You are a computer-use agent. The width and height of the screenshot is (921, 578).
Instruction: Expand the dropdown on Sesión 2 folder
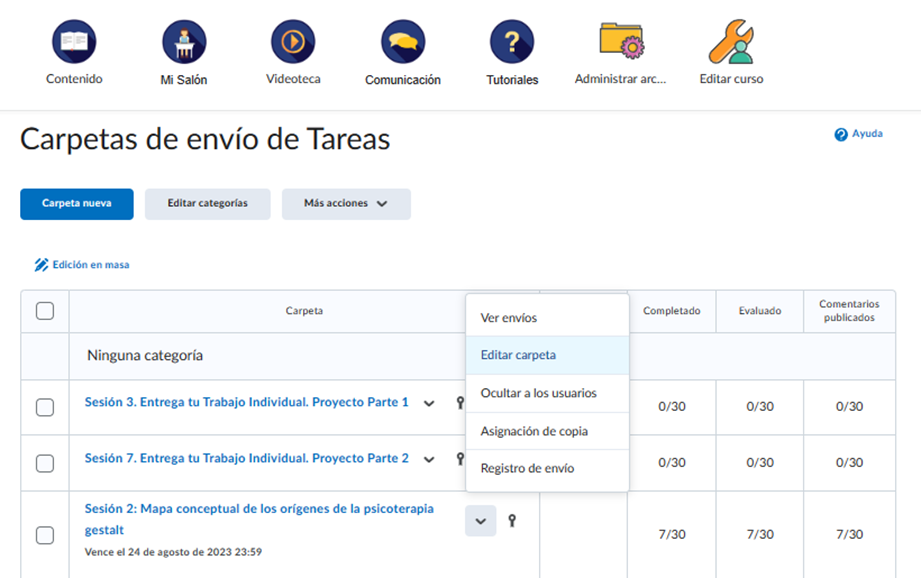482,521
